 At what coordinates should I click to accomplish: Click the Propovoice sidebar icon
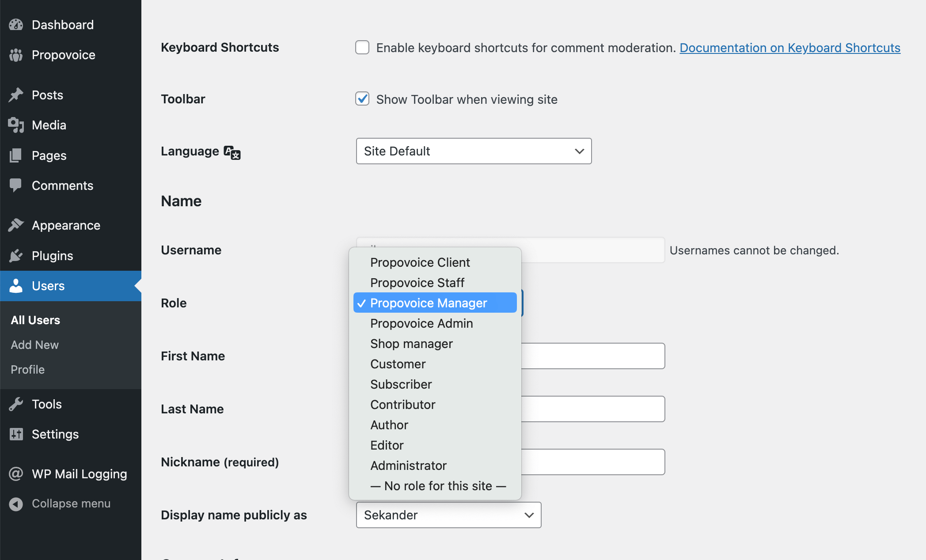[16, 55]
